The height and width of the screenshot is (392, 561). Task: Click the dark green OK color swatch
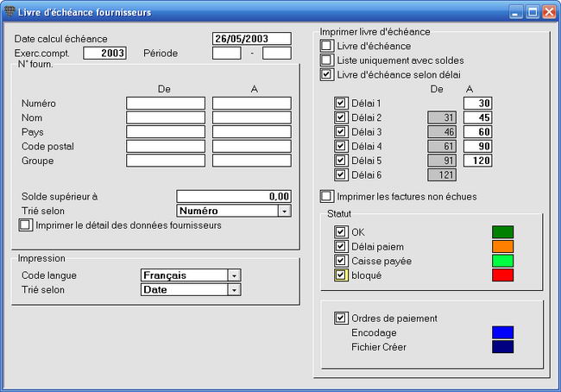[x=502, y=232]
